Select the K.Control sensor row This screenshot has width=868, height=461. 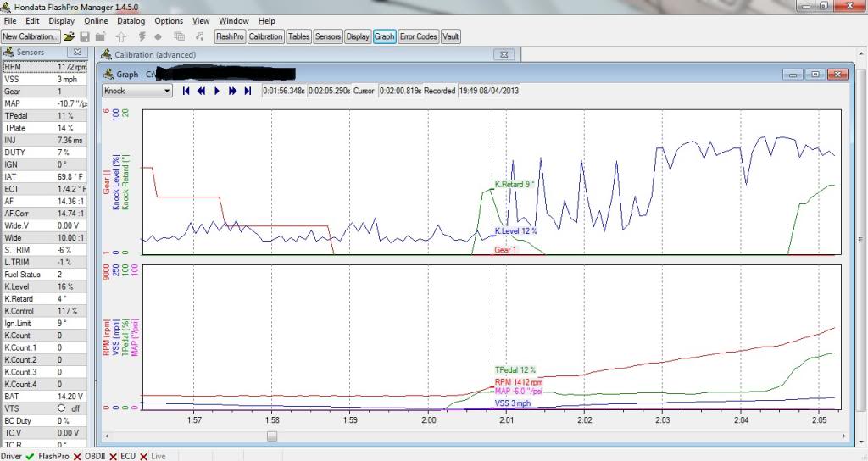[44, 311]
